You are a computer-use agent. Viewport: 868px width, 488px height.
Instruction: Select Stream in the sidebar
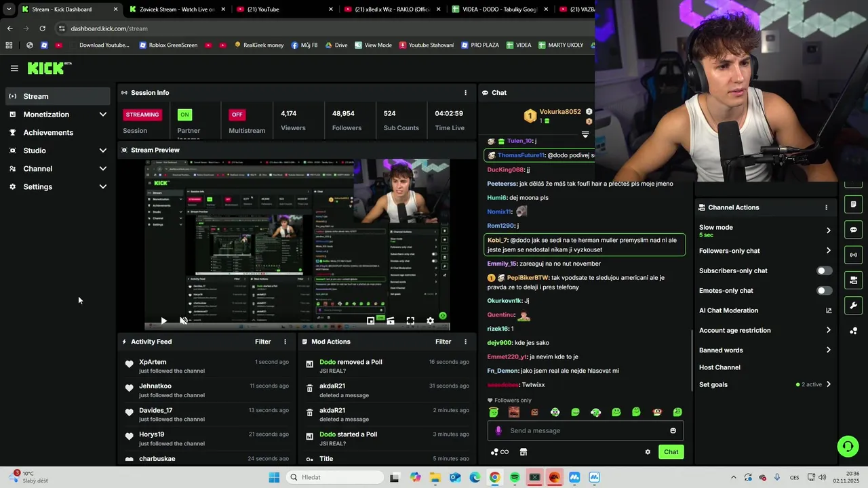tap(58, 96)
